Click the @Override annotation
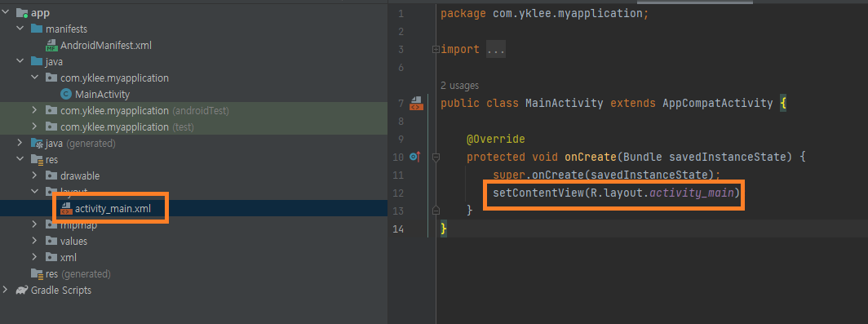Screen dimensions: 868x324 tap(496, 139)
